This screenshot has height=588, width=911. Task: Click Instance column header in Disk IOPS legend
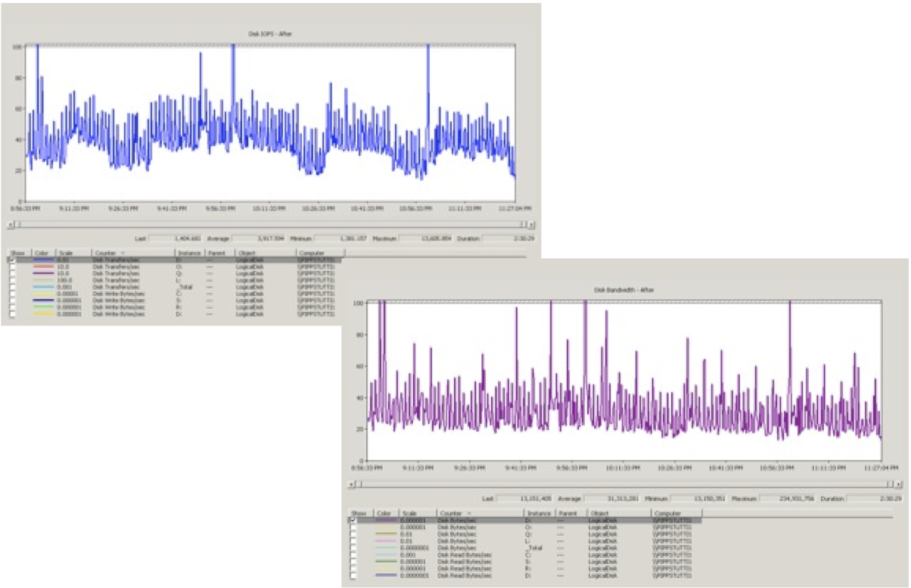click(188, 253)
